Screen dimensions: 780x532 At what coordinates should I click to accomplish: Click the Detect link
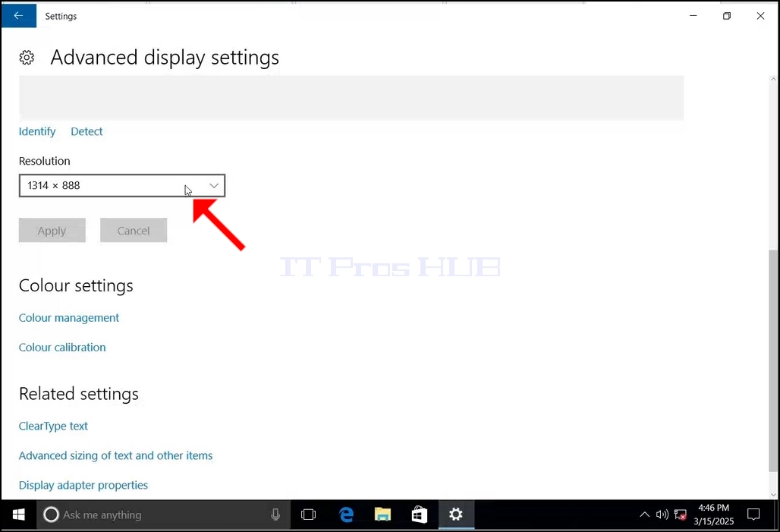pyautogui.click(x=86, y=131)
